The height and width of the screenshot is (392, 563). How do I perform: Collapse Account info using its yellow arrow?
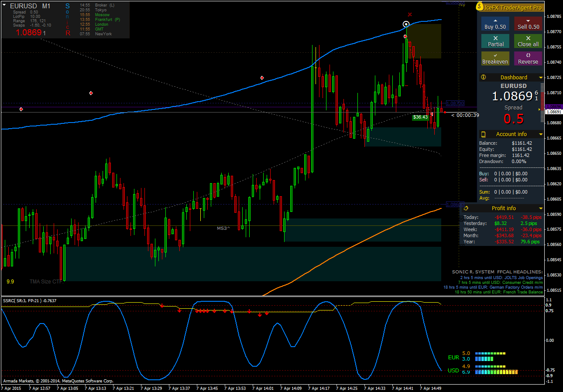click(541, 134)
